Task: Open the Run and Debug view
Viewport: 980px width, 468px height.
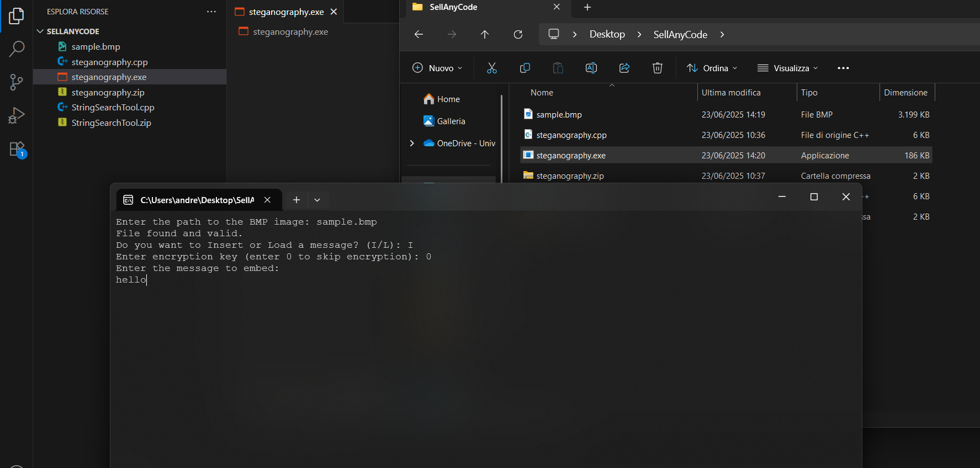Action: [x=17, y=115]
